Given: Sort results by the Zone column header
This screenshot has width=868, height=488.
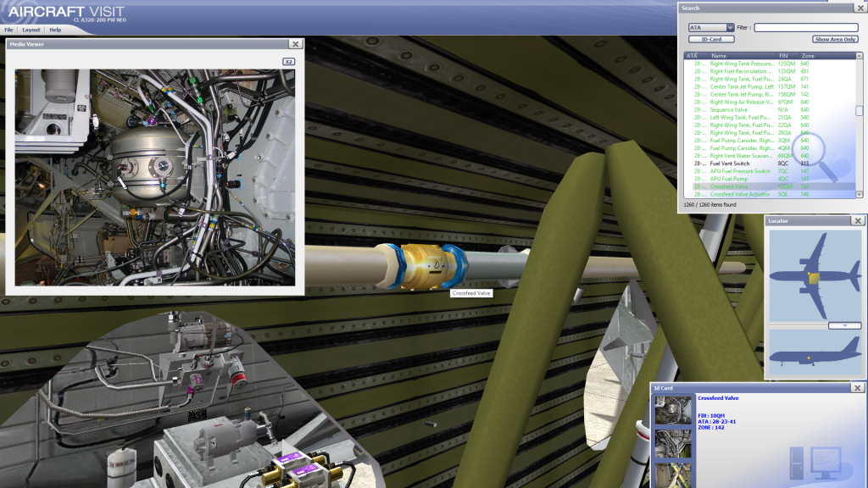Looking at the screenshot, I should 826,56.
